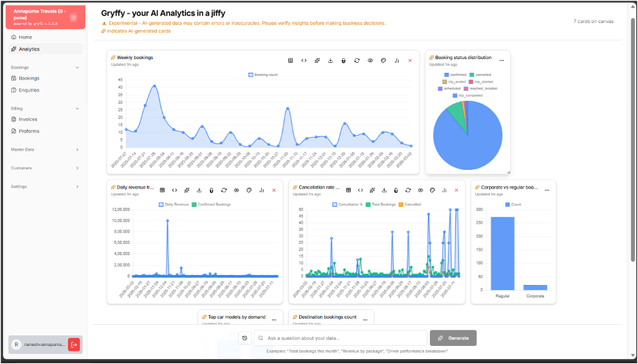Open the Invoices page from the sidebar
Viewport: 638px width, 364px height.
click(x=29, y=119)
